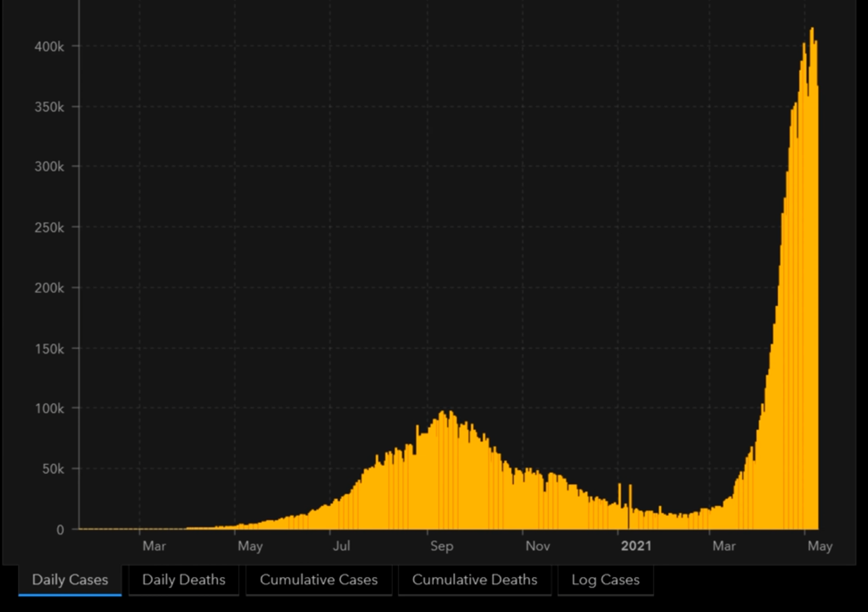
Task: Click the 350k y-axis label
Action: point(49,107)
